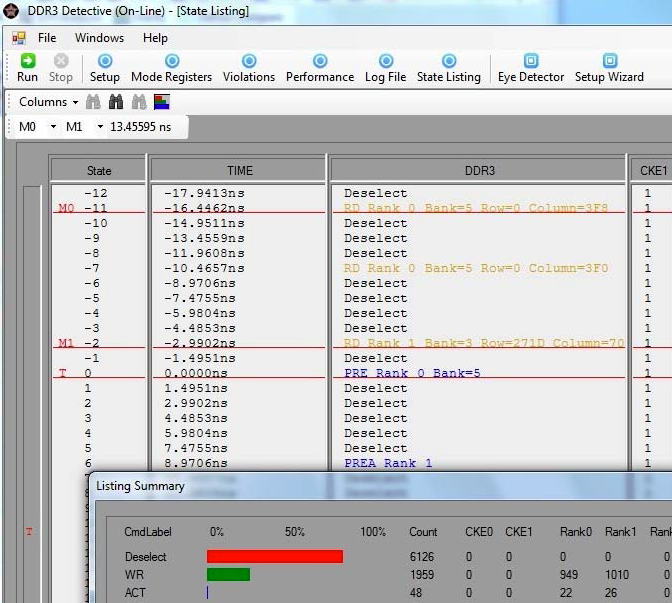The height and width of the screenshot is (603, 672).
Task: Click the blue ACT percentage bar
Action: click(x=207, y=592)
